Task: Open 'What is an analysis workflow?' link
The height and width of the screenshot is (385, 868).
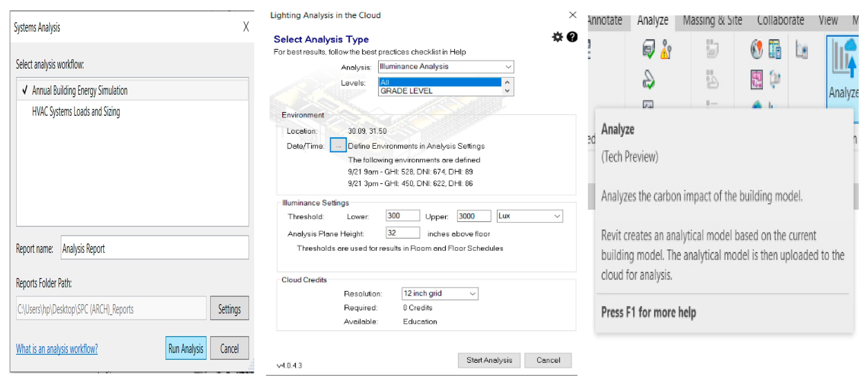Action: tap(57, 349)
